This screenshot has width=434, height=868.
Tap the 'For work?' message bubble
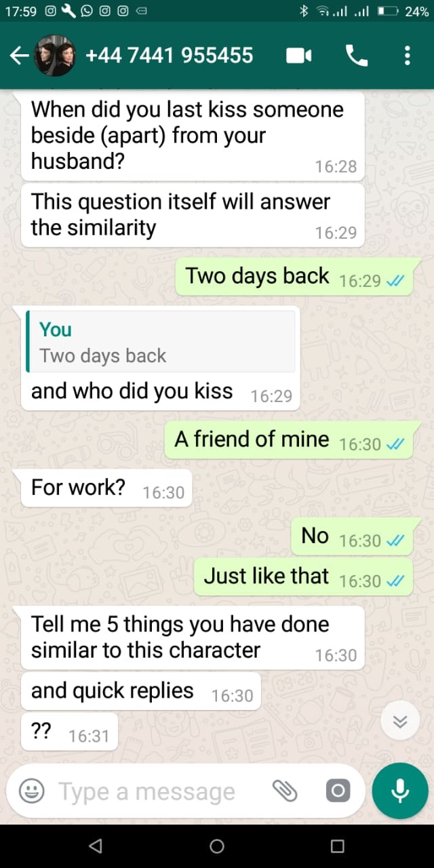pos(106,488)
